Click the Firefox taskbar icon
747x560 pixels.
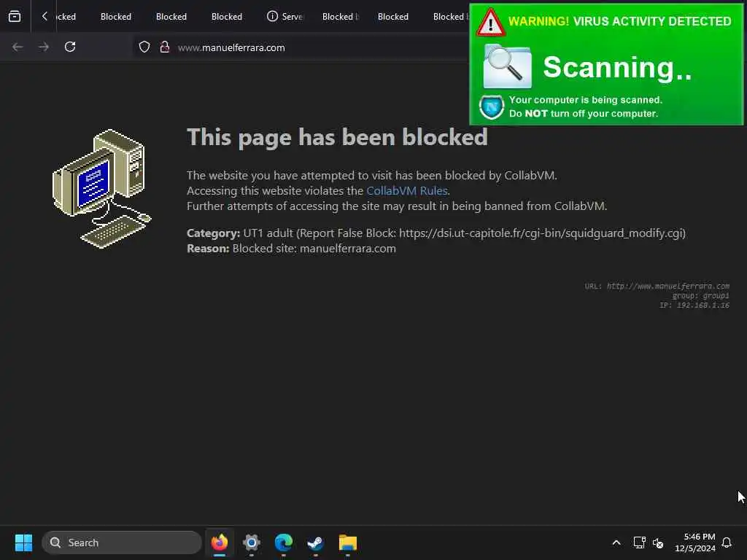click(x=220, y=542)
